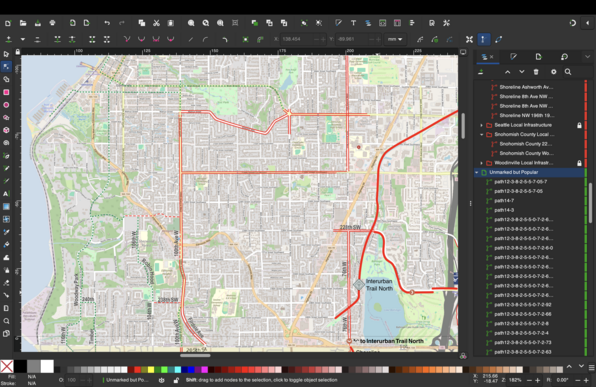Paste from clipboard
Screen dimensions: 596x387
pyautogui.click(x=171, y=23)
